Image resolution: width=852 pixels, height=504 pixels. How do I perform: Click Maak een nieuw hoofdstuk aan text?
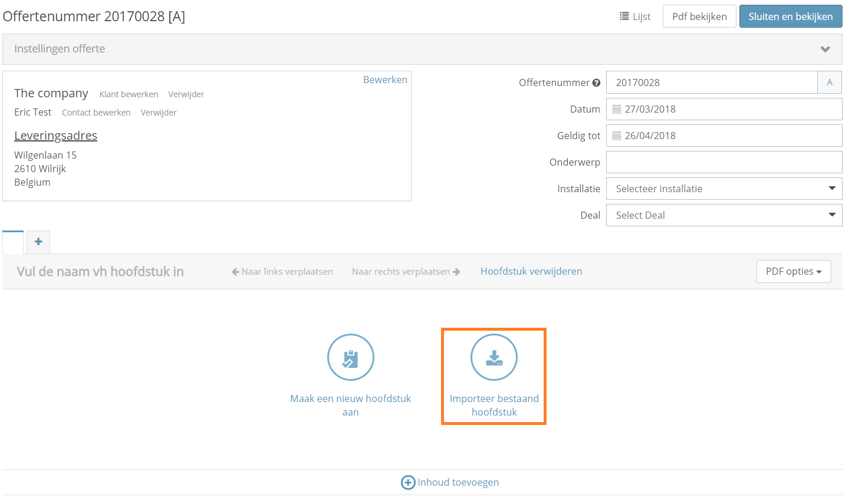(x=351, y=406)
